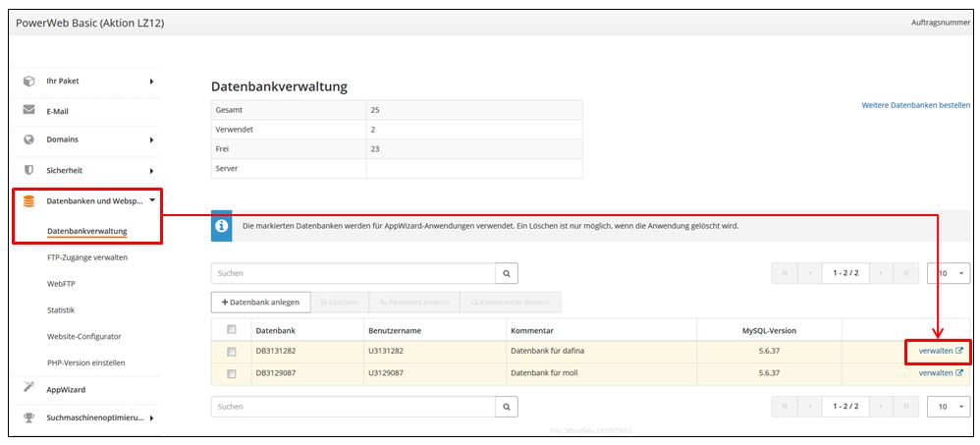Viewport: 980px width, 445px height.
Task: Click verwalten for database DB3129087
Action: [x=936, y=372]
